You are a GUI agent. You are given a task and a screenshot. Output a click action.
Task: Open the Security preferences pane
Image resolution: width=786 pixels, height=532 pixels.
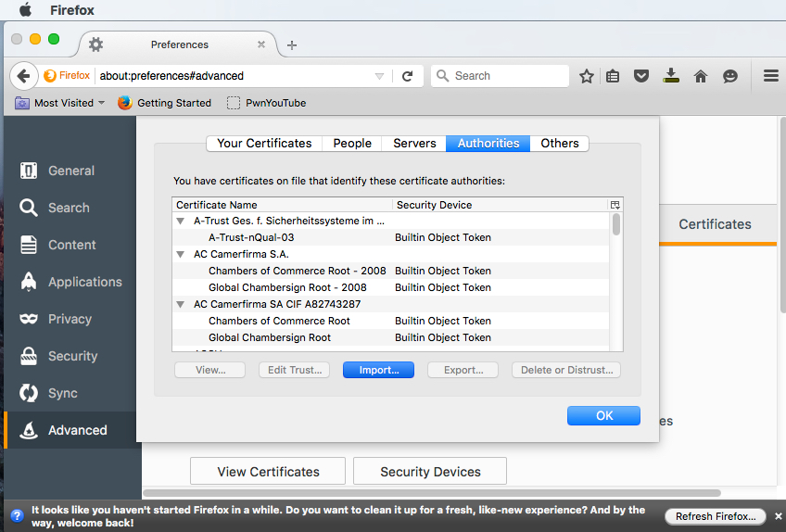coord(70,356)
